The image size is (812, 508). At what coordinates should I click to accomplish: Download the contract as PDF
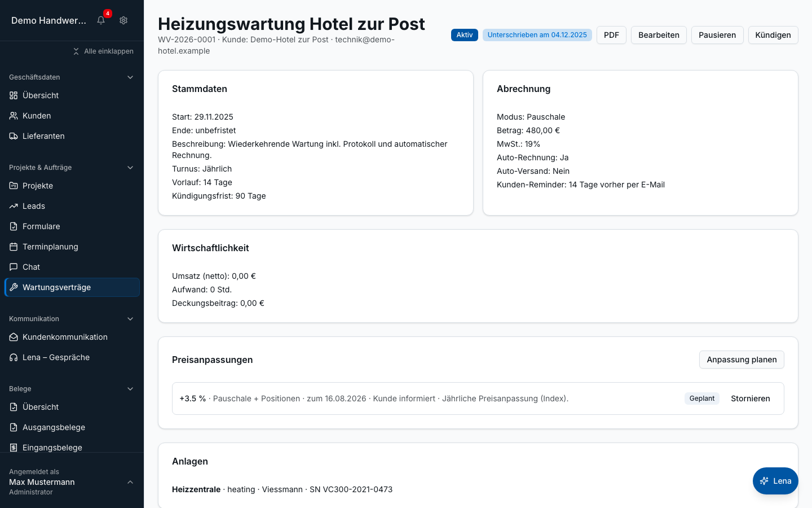pos(611,35)
